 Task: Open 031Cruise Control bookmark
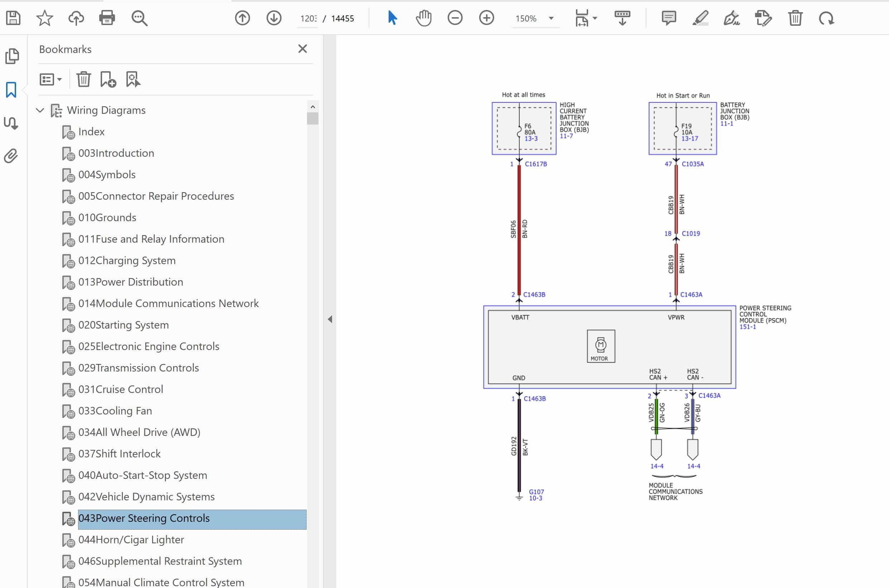(x=120, y=389)
